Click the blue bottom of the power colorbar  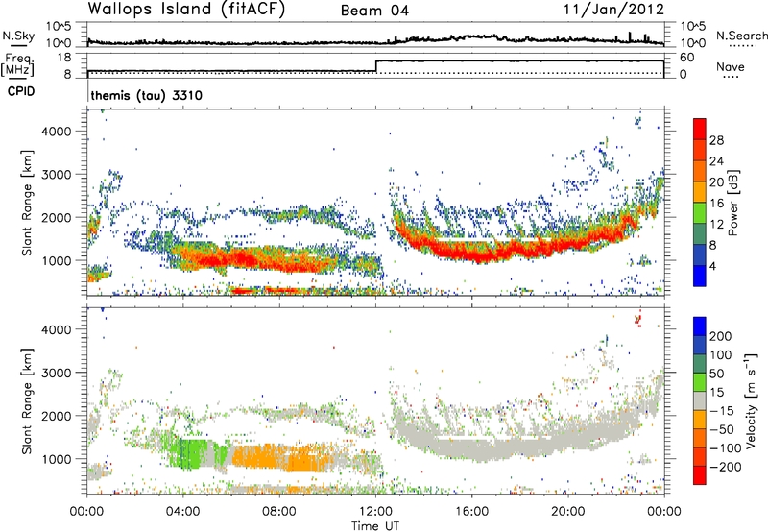click(x=700, y=276)
